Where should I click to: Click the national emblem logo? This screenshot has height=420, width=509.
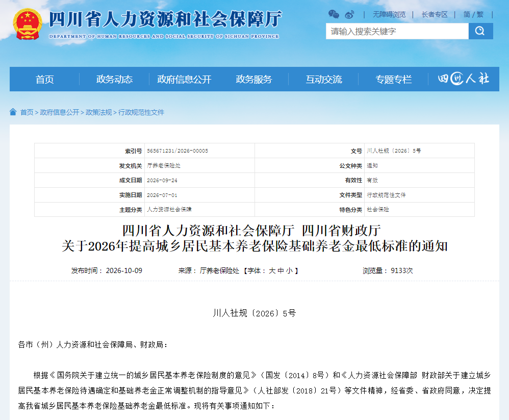pyautogui.click(x=28, y=24)
